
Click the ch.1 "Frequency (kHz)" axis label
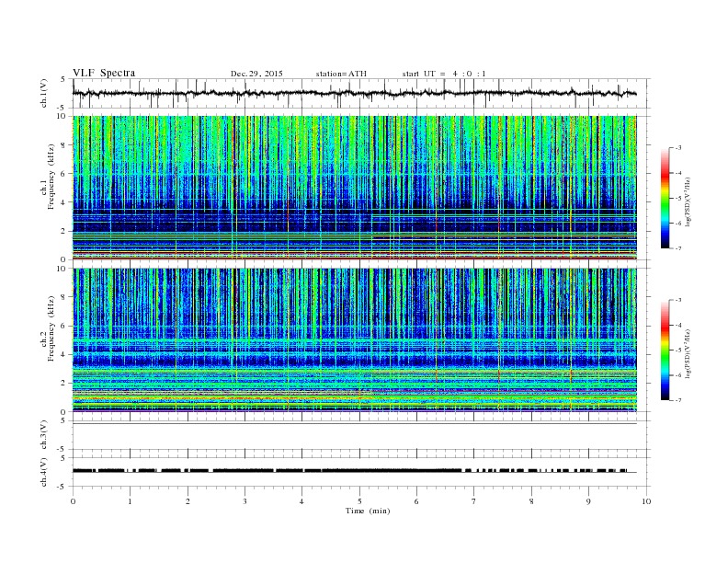point(51,177)
